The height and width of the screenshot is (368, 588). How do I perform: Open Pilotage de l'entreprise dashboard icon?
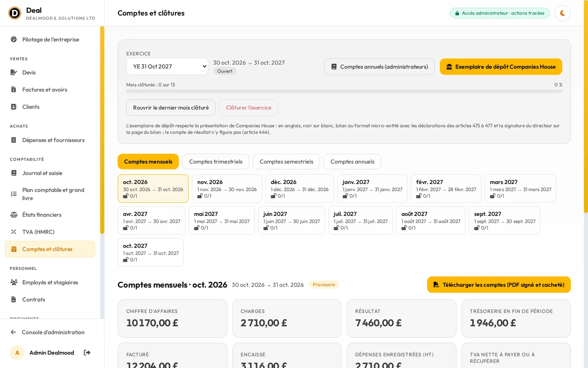pos(14,40)
